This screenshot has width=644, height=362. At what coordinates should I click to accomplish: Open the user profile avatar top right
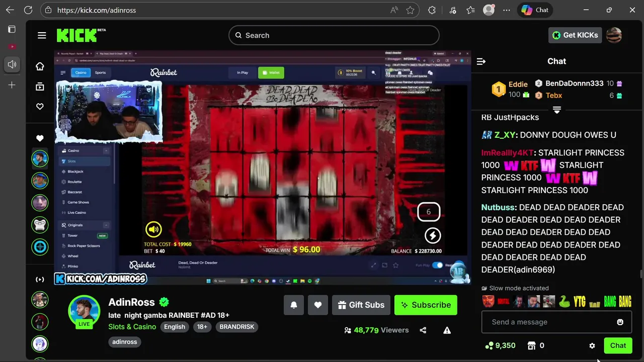(x=614, y=35)
